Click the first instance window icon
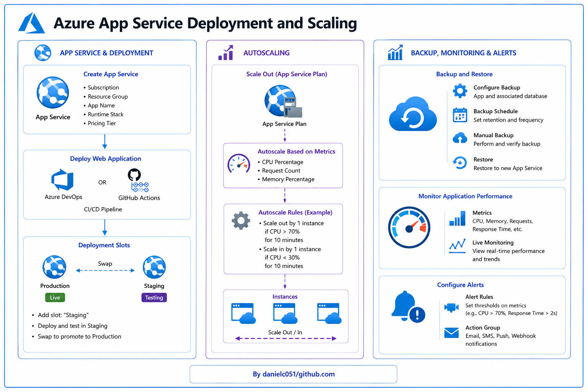This screenshot has height=392, width=588. coord(243,313)
